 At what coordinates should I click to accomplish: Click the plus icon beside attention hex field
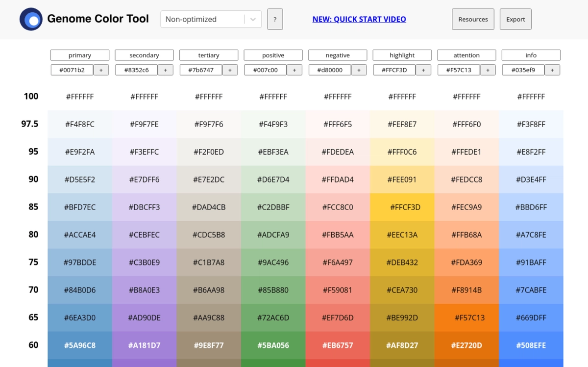click(488, 70)
